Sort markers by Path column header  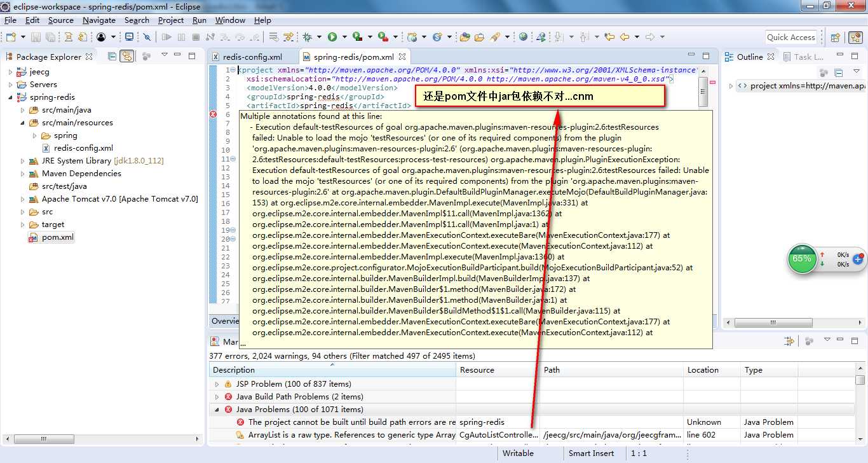tap(612, 370)
